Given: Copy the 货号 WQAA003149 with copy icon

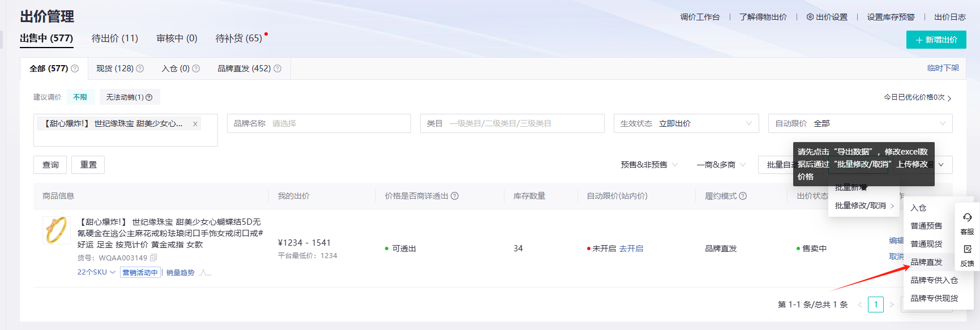Looking at the screenshot, I should (153, 258).
